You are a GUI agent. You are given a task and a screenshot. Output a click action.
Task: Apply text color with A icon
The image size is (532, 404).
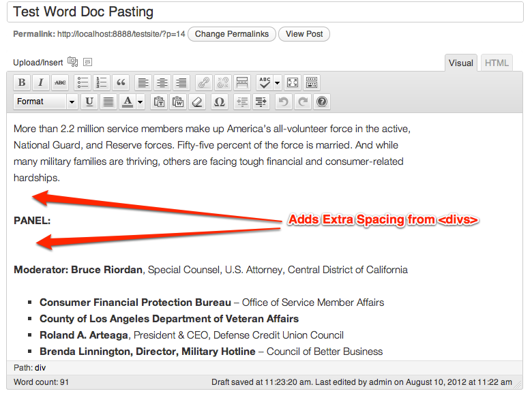pos(128,102)
